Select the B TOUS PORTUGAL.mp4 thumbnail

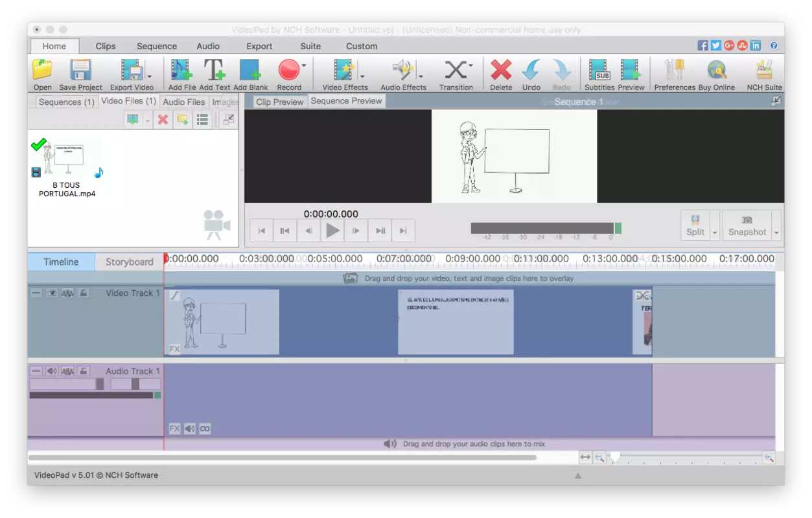67,159
